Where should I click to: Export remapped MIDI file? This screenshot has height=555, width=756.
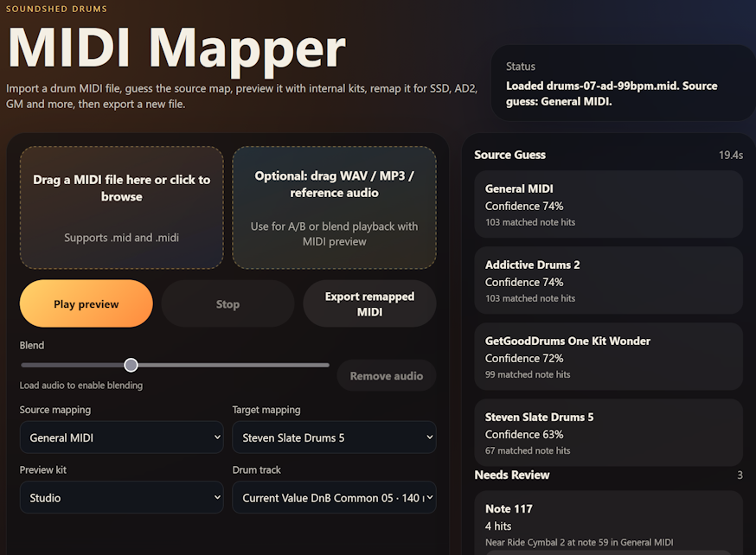(370, 304)
